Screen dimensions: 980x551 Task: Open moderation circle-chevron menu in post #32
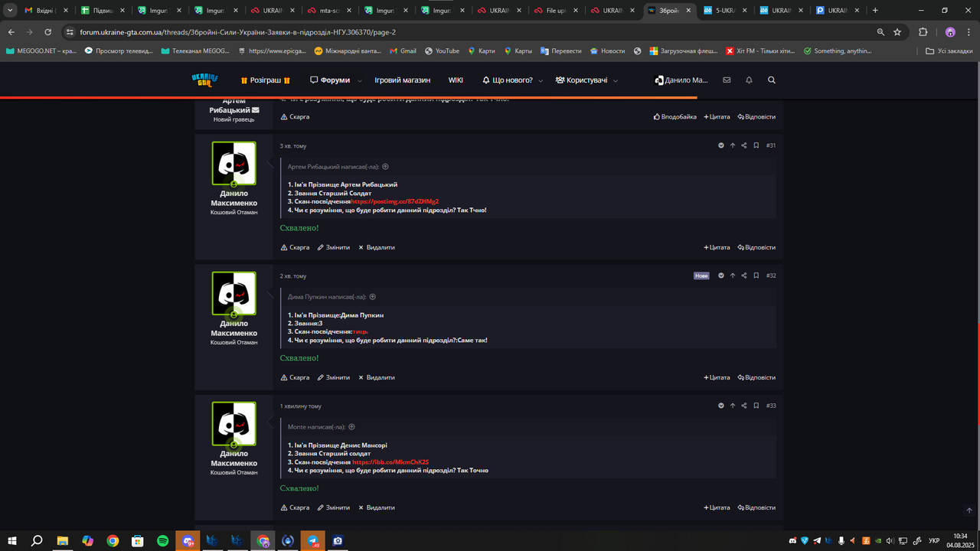721,275
